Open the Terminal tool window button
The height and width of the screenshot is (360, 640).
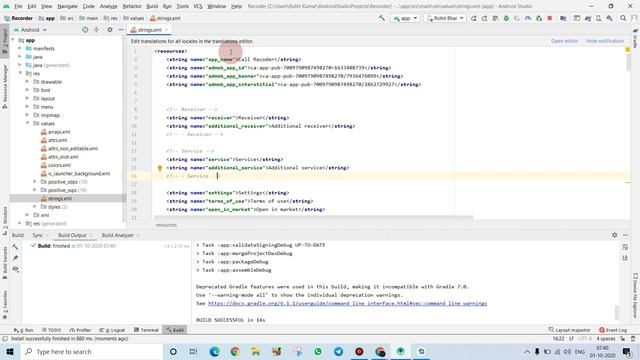[146, 330]
